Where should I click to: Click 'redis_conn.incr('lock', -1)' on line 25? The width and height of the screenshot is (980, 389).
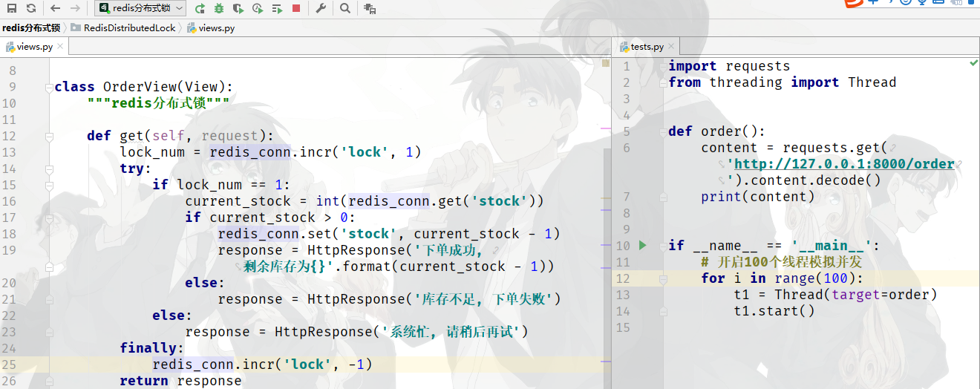point(262,365)
